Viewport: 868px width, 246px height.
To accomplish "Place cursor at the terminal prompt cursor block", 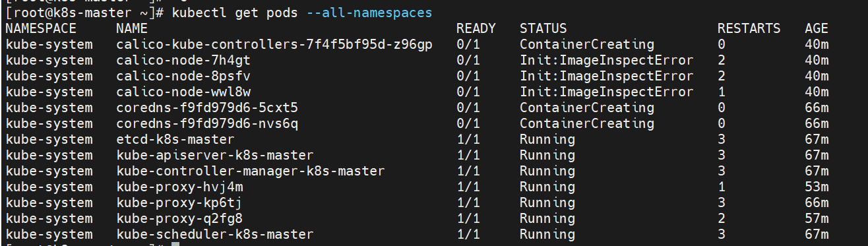I will point(175,244).
